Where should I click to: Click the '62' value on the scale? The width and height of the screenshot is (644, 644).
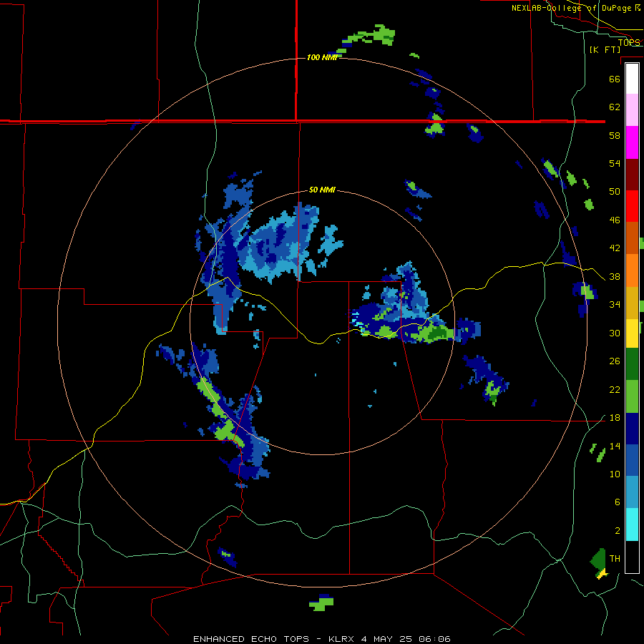coord(615,107)
